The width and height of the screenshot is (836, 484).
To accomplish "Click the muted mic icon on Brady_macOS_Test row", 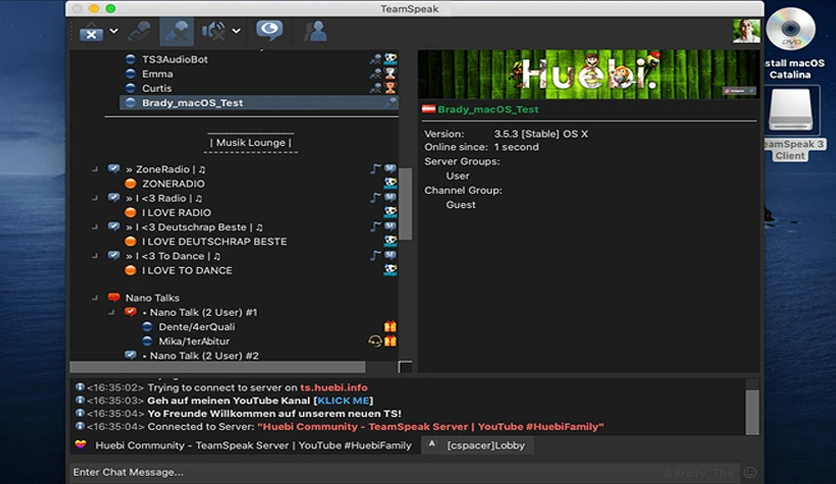I will pyautogui.click(x=391, y=102).
